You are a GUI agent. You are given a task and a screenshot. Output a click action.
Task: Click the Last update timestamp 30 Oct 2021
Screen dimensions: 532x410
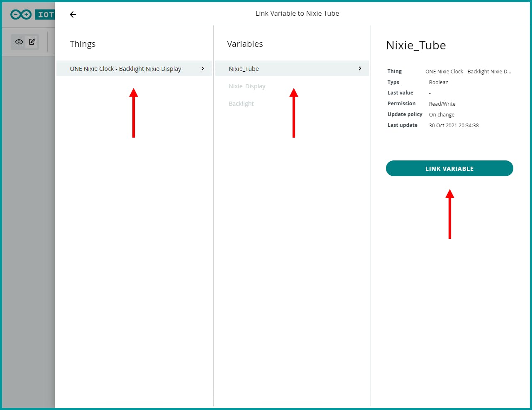(454, 125)
